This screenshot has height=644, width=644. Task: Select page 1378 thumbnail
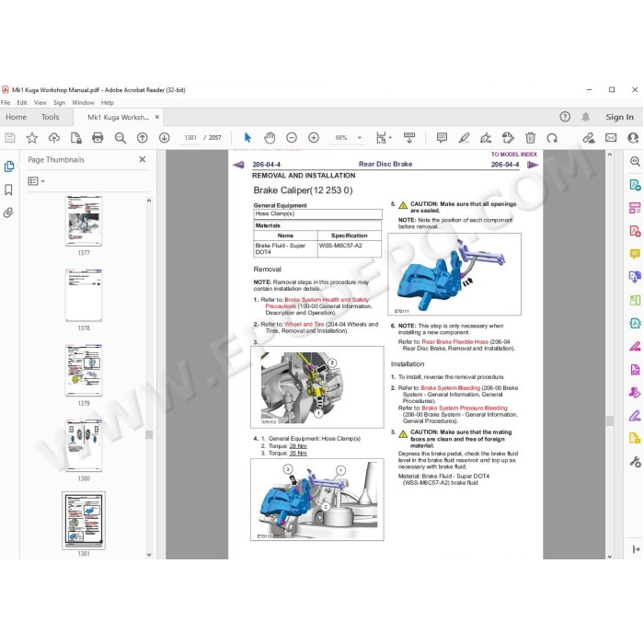84,295
